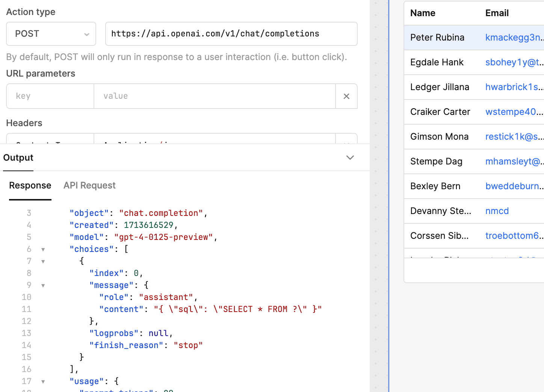Click the Email column header
The image size is (544, 392).
[x=497, y=13]
